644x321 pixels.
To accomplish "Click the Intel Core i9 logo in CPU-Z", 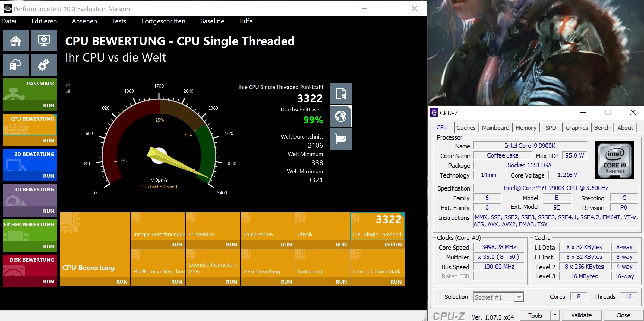I will 614,160.
